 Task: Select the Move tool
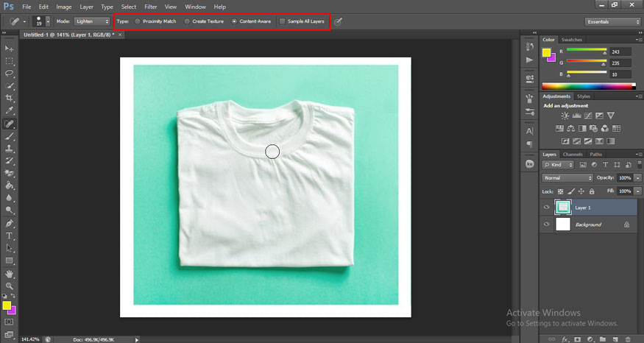(9, 49)
